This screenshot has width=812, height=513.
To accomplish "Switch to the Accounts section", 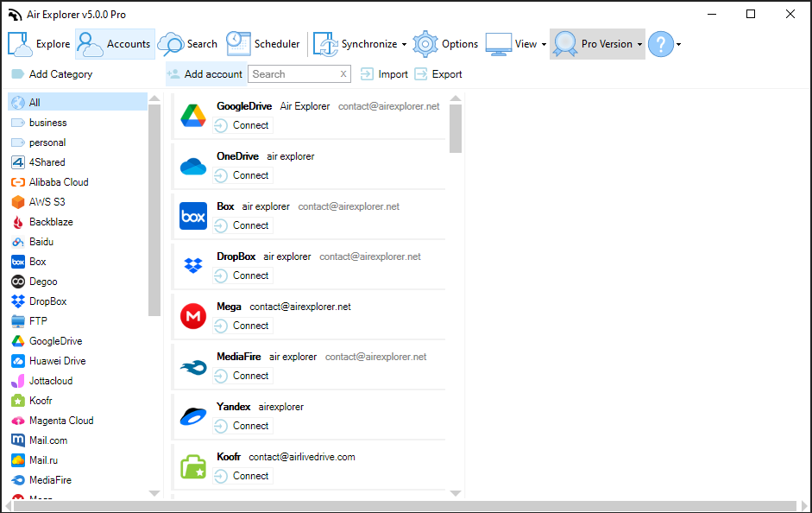I will pyautogui.click(x=115, y=44).
